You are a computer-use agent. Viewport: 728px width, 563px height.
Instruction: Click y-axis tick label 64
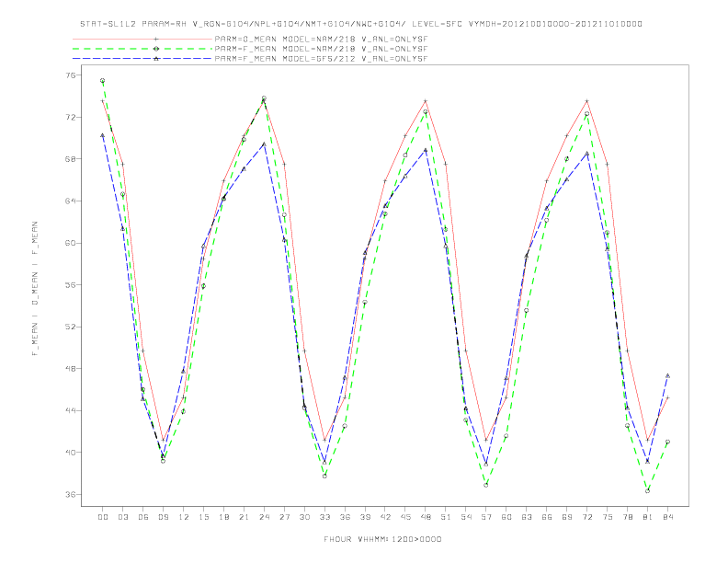click(72, 201)
